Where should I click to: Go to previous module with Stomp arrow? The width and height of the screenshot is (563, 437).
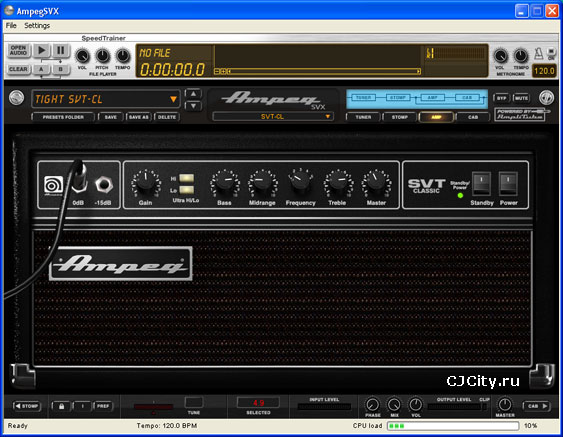27,406
